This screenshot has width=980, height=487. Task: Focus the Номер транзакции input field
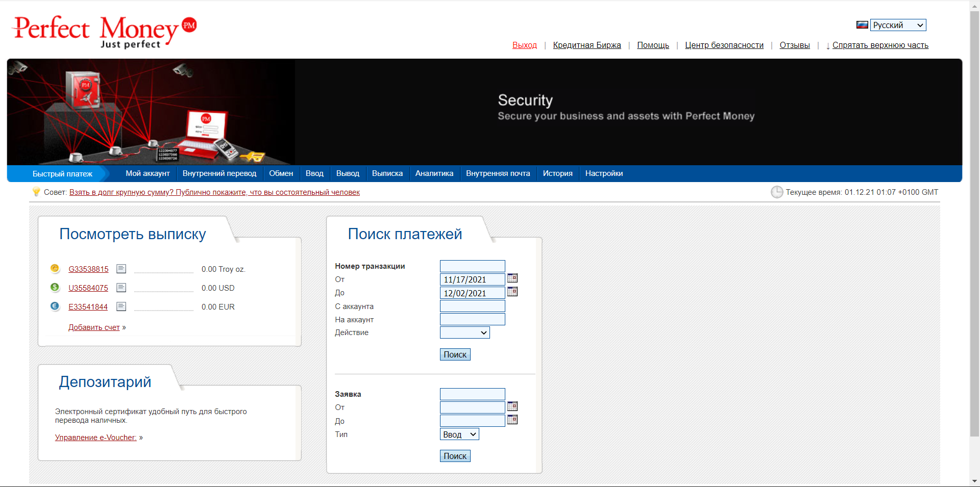473,266
